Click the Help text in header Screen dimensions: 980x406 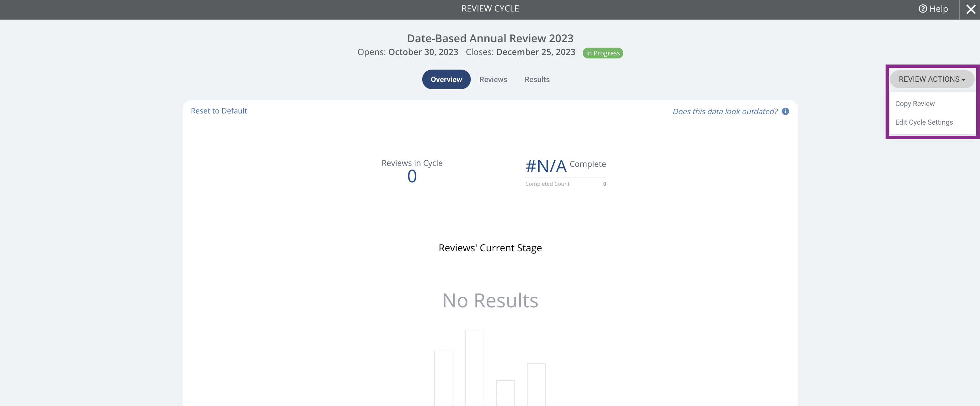pyautogui.click(x=939, y=9)
